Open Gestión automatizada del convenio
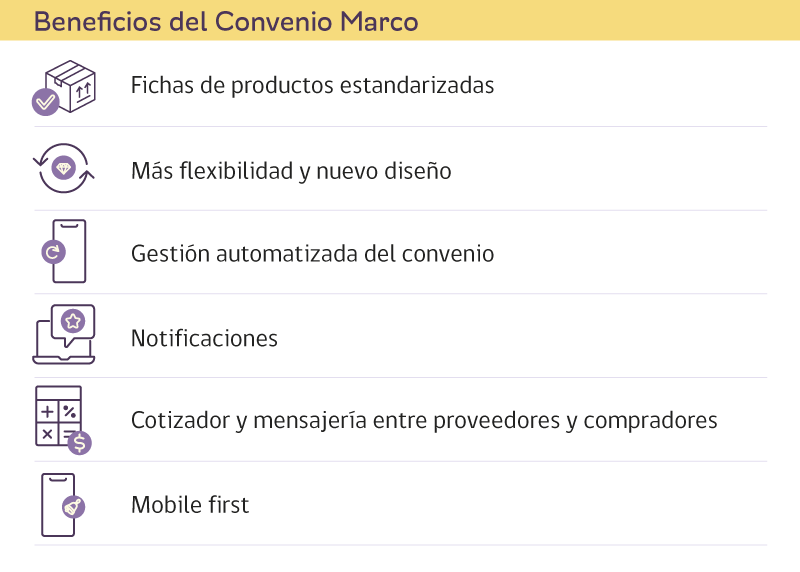Viewport: 800px width, 572px height. pyautogui.click(x=312, y=254)
